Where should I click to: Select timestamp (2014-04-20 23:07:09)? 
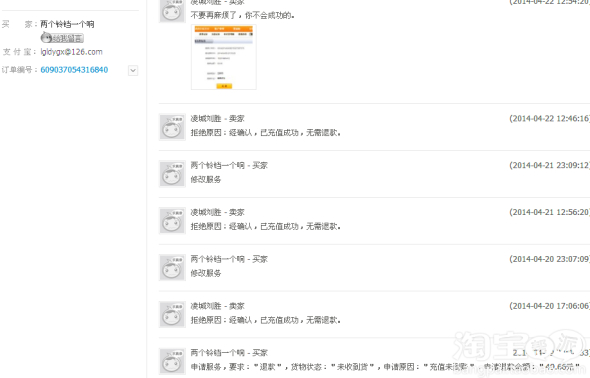[549, 259]
